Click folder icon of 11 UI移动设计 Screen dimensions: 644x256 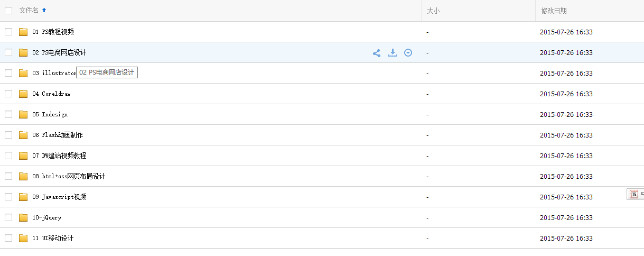pyautogui.click(x=23, y=239)
